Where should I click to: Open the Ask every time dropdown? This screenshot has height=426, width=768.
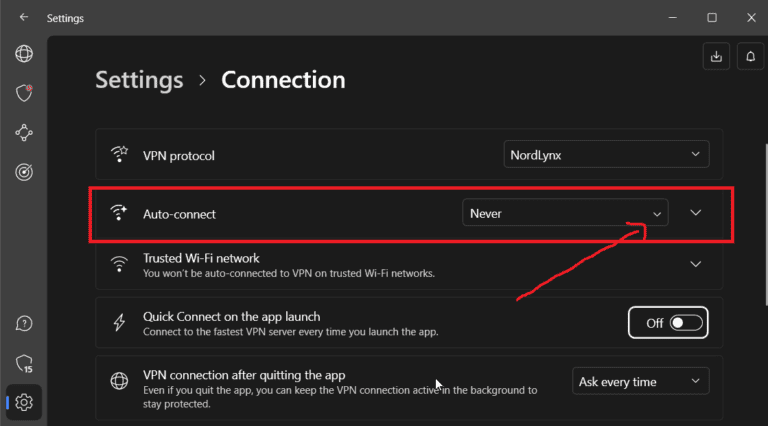point(640,381)
